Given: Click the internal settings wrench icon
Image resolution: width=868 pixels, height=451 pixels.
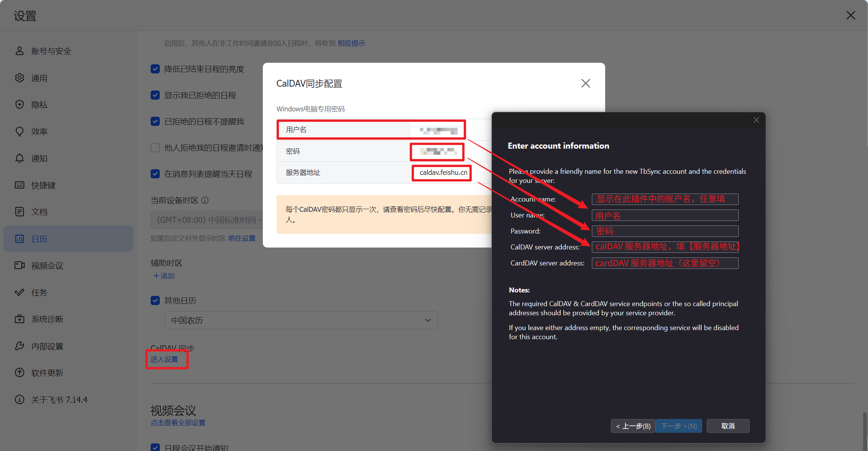Looking at the screenshot, I should point(19,346).
